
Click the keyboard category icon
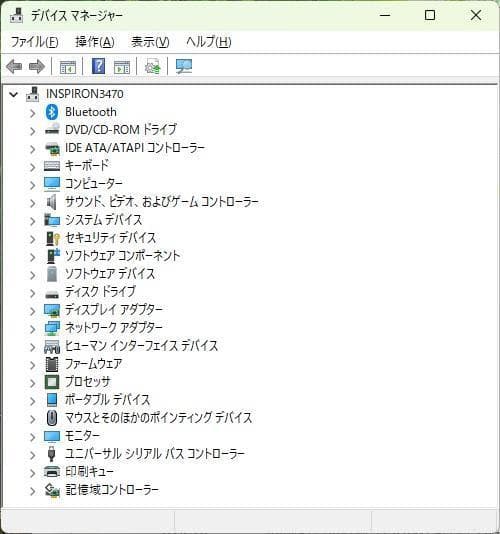click(52, 166)
